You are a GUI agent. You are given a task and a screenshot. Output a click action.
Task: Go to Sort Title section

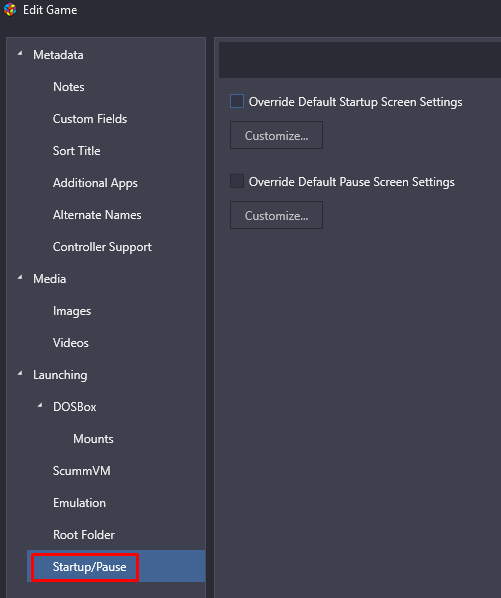click(x=77, y=151)
